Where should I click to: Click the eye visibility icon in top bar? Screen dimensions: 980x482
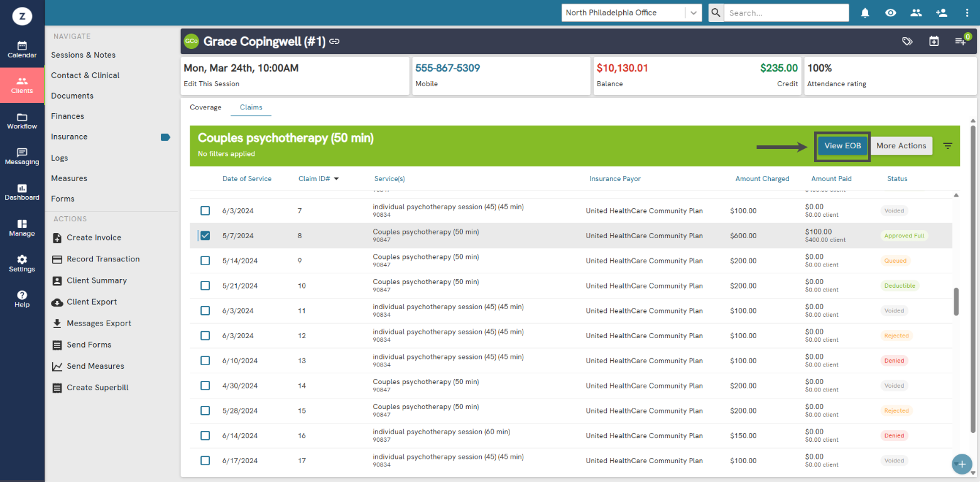tap(890, 13)
